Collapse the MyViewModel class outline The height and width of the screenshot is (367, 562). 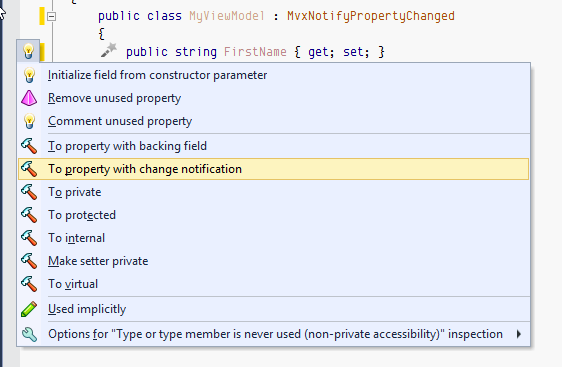pos(52,16)
